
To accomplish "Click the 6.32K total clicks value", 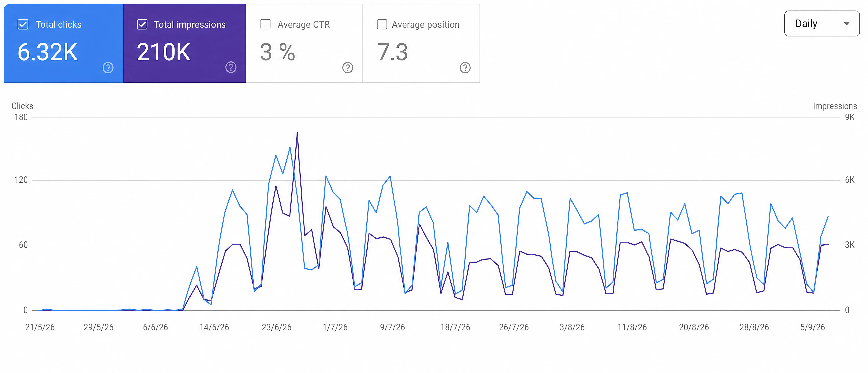I will tap(47, 52).
